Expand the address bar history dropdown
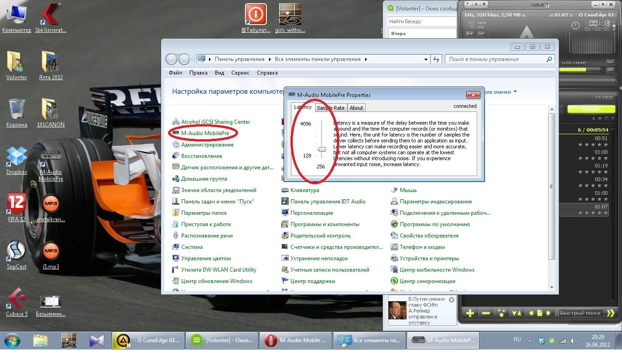This screenshot has height=364, width=622. click(x=426, y=59)
